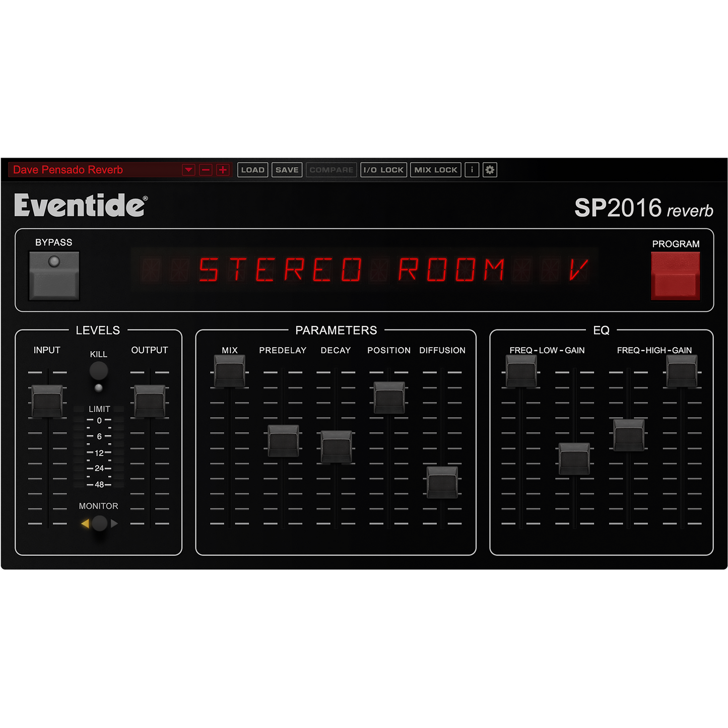Click the left monitor arrow indicator

(85, 523)
